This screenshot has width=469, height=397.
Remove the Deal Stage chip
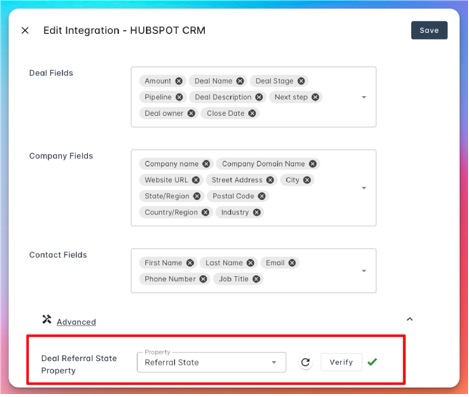[301, 81]
